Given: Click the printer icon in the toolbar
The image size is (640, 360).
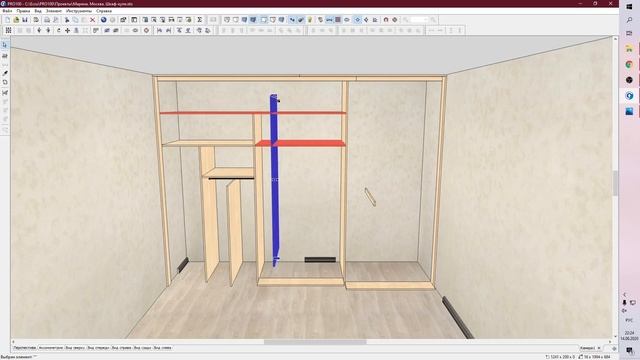Looking at the screenshot, I should point(47,20).
